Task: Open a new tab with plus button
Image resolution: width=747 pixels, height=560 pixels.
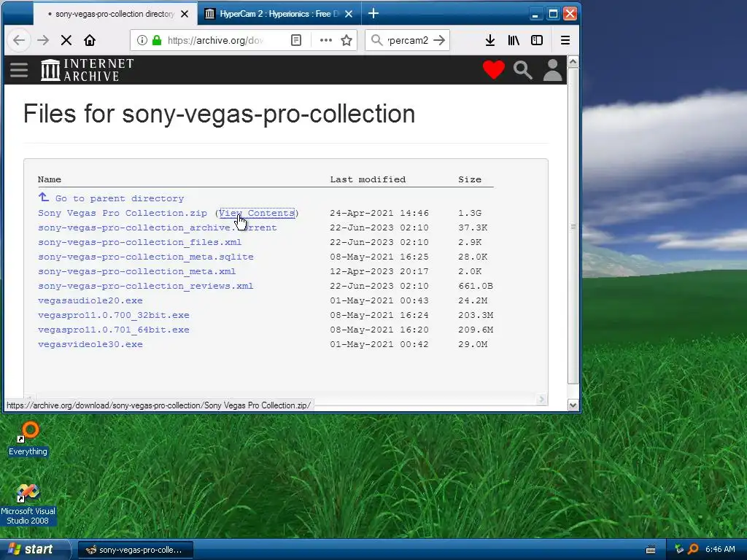Action: pyautogui.click(x=373, y=14)
